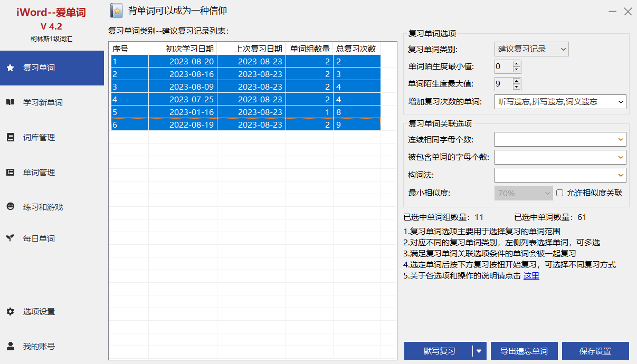Sort by the 初次学习日期 column header
The image size is (637, 364).
[183, 49]
